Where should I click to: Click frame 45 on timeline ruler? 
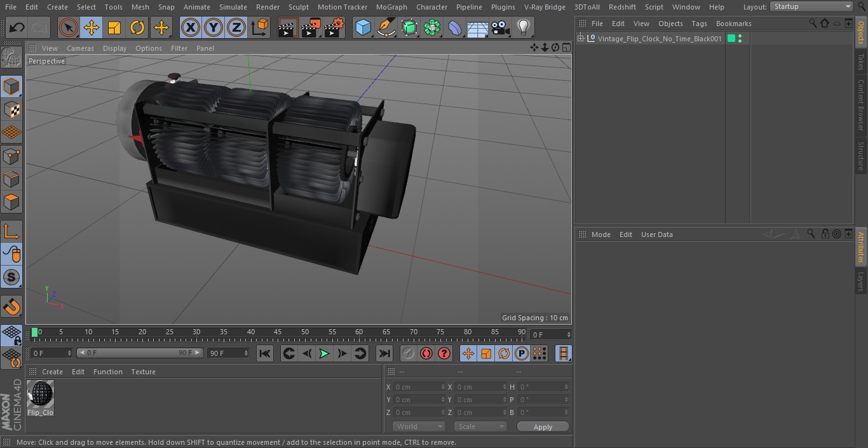[278, 332]
